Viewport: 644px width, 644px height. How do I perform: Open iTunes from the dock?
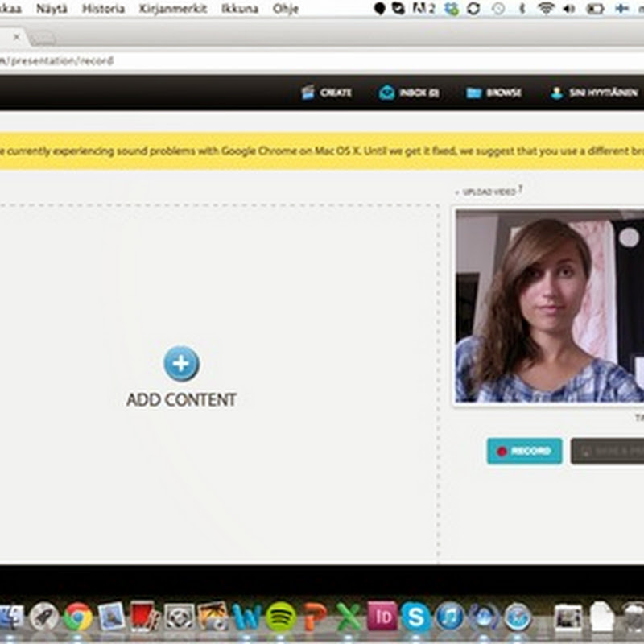(x=450, y=617)
